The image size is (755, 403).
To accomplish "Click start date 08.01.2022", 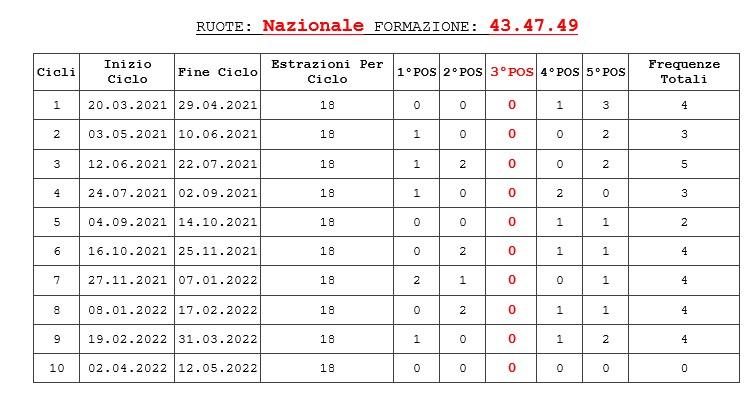I will pos(127,310).
